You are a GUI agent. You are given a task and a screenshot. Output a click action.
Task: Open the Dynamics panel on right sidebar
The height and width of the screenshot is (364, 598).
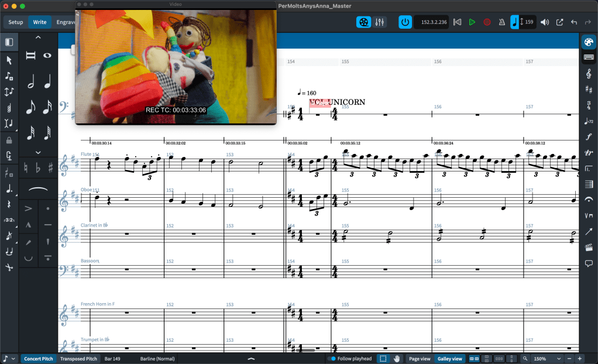click(589, 137)
